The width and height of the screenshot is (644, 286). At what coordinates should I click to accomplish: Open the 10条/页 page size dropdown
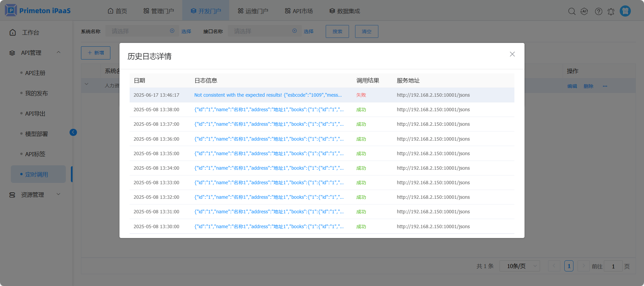point(519,266)
